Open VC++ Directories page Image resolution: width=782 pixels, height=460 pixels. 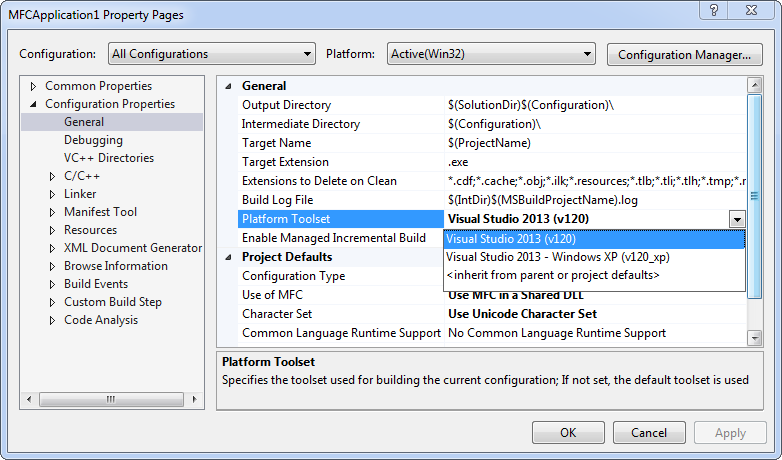click(109, 159)
